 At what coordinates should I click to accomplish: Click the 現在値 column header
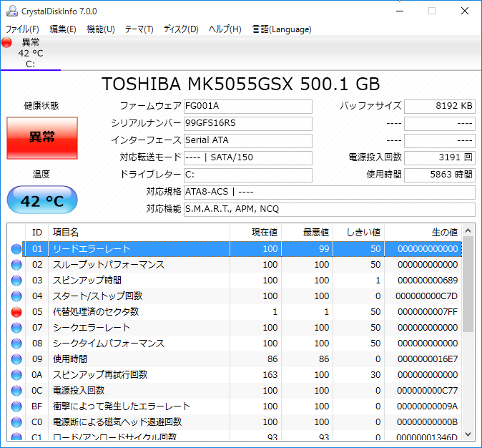pyautogui.click(x=255, y=233)
